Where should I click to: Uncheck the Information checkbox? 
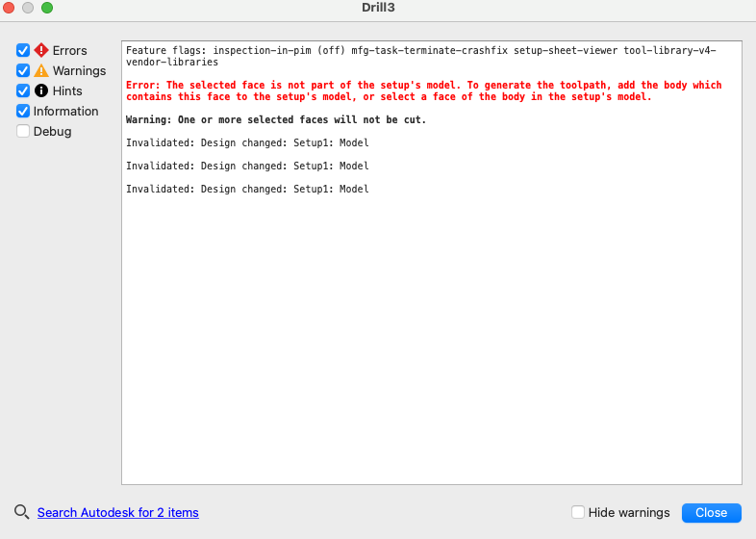tap(23, 111)
